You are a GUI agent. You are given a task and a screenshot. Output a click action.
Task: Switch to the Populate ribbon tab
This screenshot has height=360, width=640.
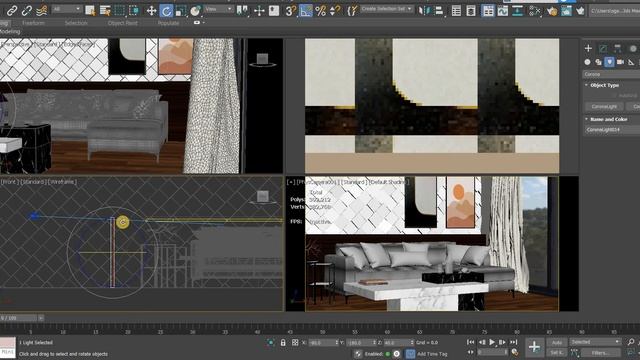168,23
